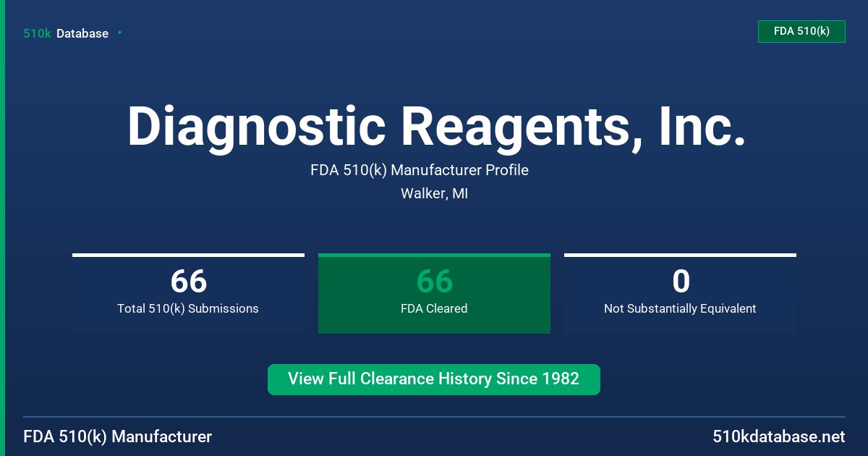Image resolution: width=868 pixels, height=456 pixels.
Task: Click View Full Clearance History Since 1982
Action: (434, 379)
